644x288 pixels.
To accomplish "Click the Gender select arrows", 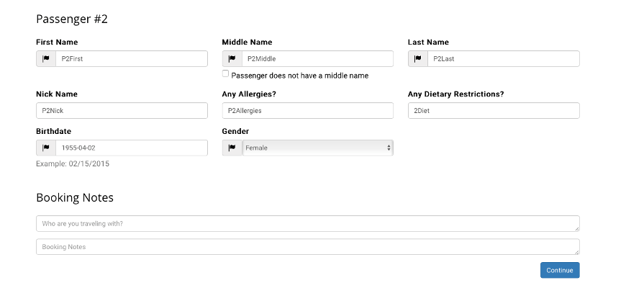I will pyautogui.click(x=389, y=148).
